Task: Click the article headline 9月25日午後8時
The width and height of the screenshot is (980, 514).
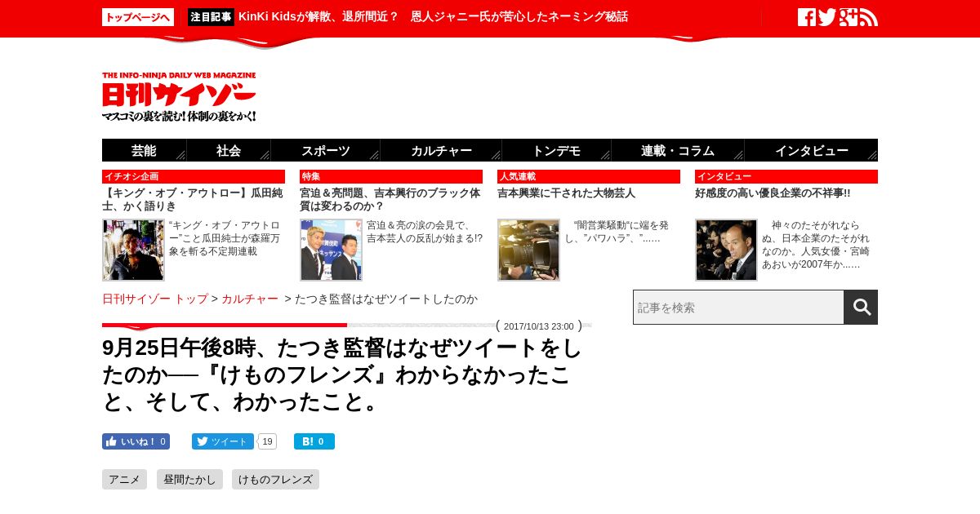Action: pyautogui.click(x=342, y=375)
